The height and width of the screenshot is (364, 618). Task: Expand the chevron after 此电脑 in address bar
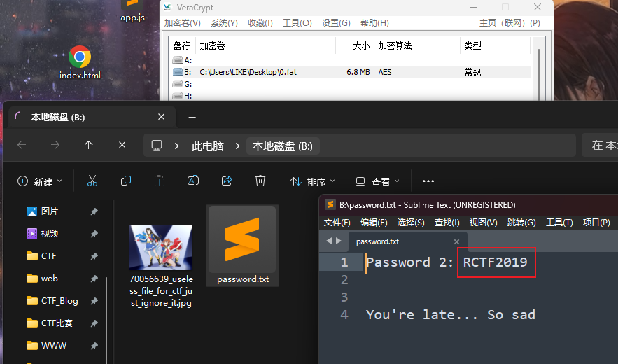click(237, 146)
